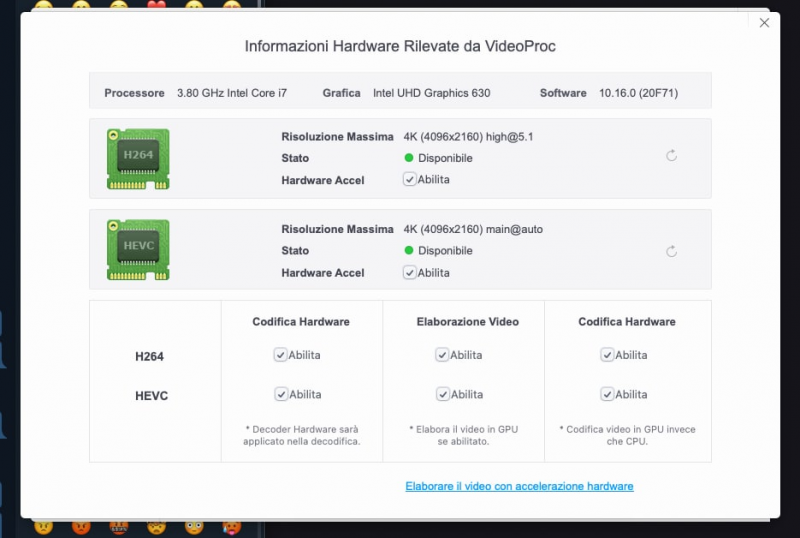Click the H264 chip icon
800x538 pixels.
(x=138, y=159)
